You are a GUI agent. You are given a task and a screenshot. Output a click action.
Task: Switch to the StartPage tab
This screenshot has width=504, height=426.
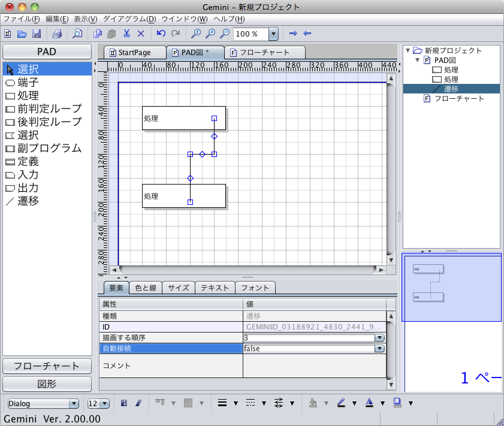(134, 52)
